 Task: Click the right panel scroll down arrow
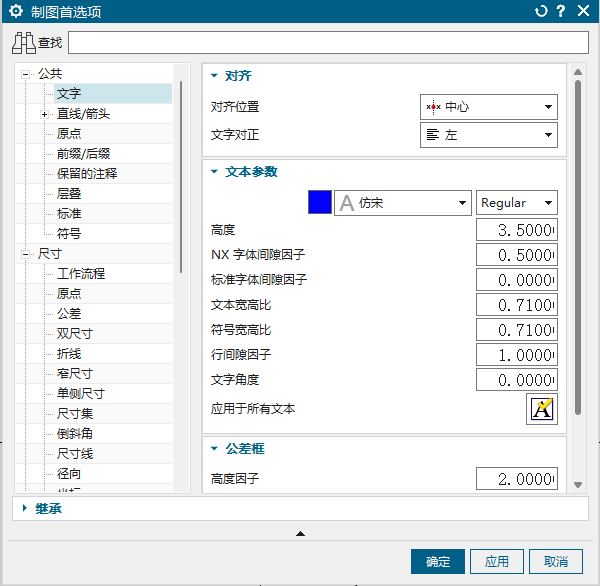578,485
